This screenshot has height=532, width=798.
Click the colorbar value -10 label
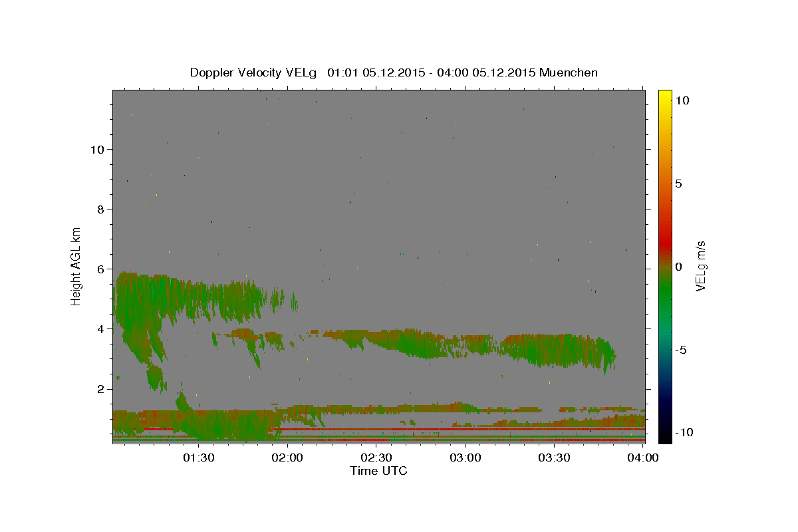pyautogui.click(x=684, y=432)
